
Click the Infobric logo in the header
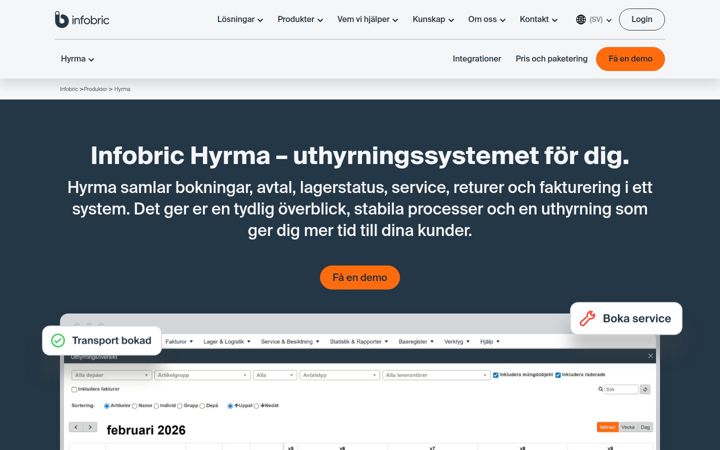82,19
